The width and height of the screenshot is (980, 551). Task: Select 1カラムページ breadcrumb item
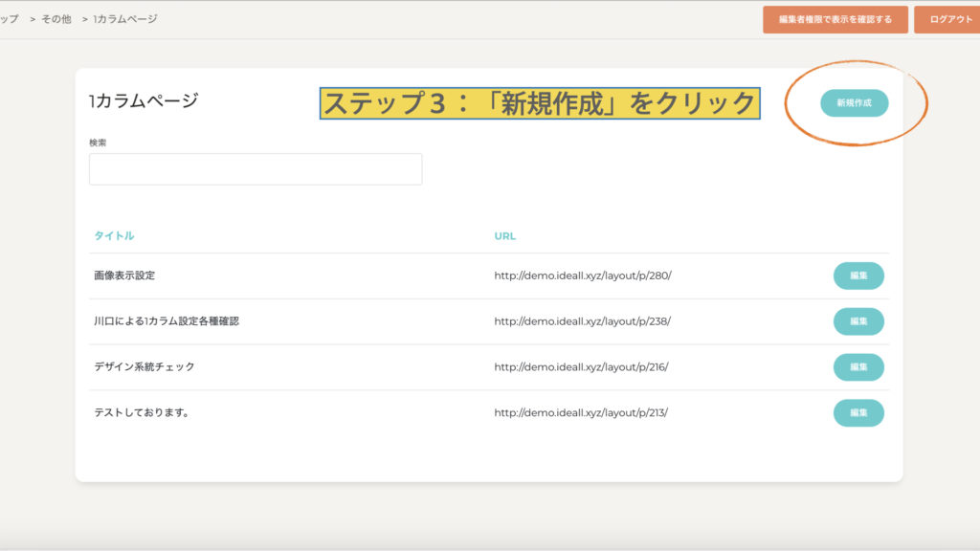pyautogui.click(x=125, y=19)
